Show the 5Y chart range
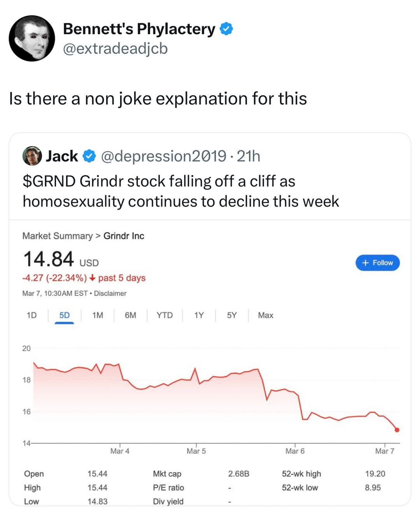Image resolution: width=420 pixels, height=525 pixels. click(232, 315)
